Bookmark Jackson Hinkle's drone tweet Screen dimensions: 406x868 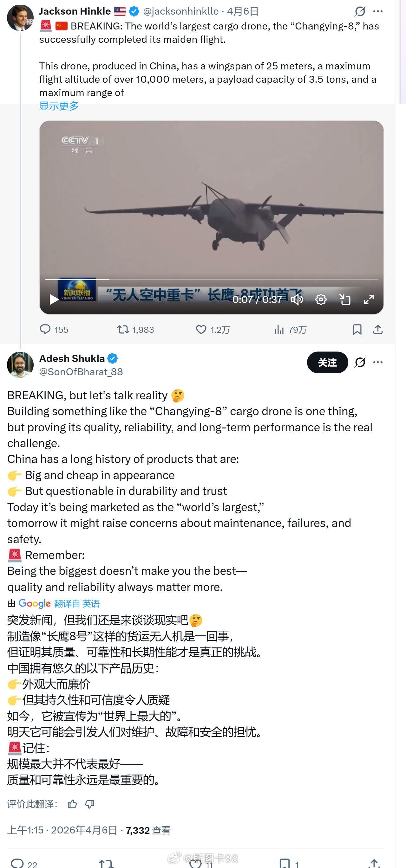pos(357,330)
